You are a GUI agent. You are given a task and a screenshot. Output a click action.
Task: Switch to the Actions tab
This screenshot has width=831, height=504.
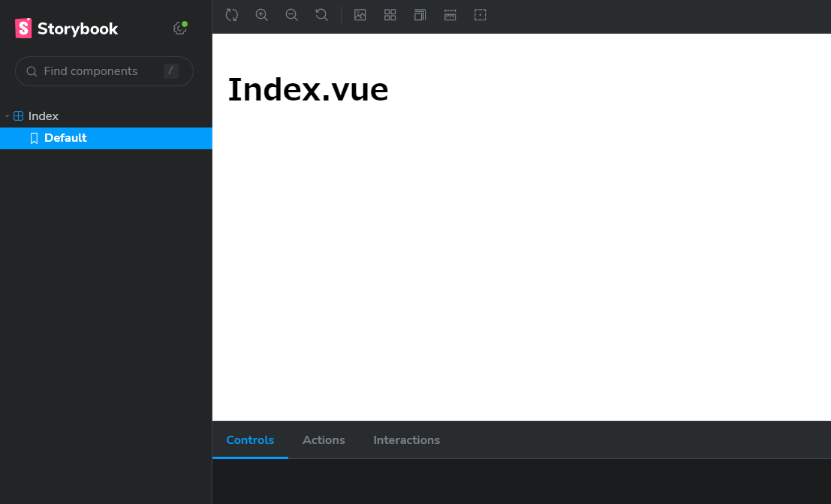click(x=324, y=440)
